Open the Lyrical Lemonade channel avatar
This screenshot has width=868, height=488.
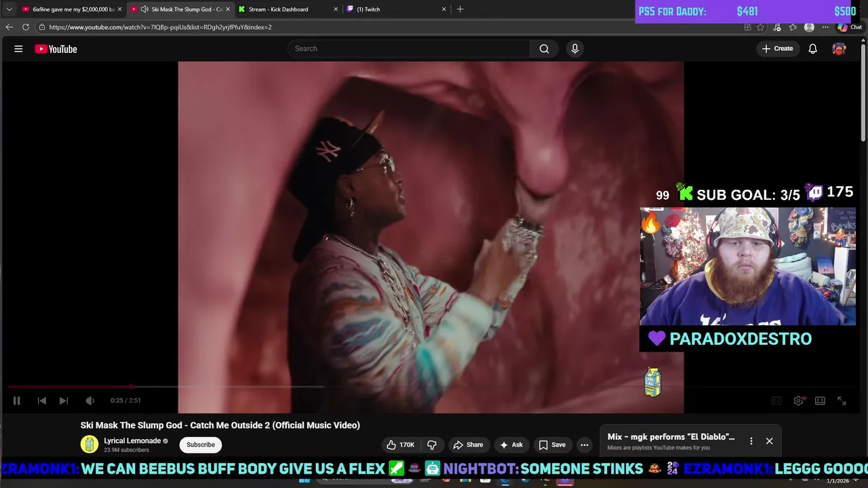[x=90, y=445]
